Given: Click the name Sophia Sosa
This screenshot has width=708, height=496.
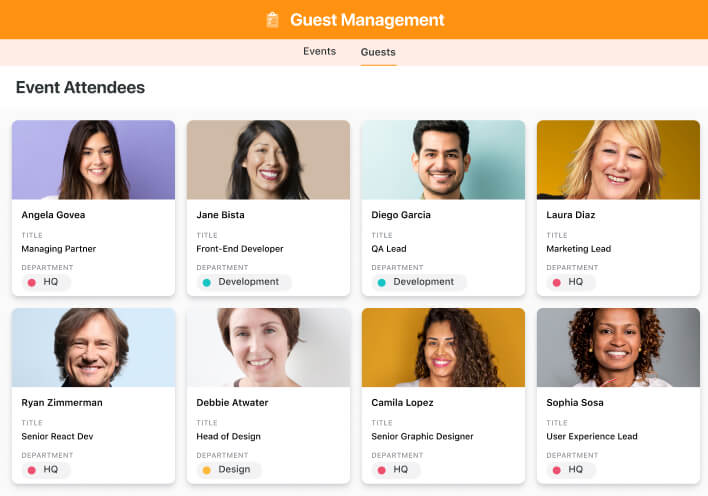Looking at the screenshot, I should [x=575, y=402].
